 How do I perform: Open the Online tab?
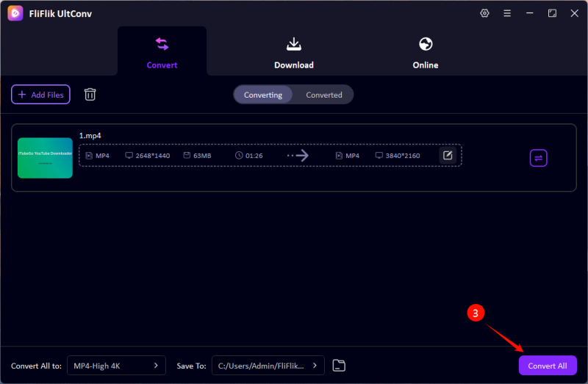coord(425,53)
